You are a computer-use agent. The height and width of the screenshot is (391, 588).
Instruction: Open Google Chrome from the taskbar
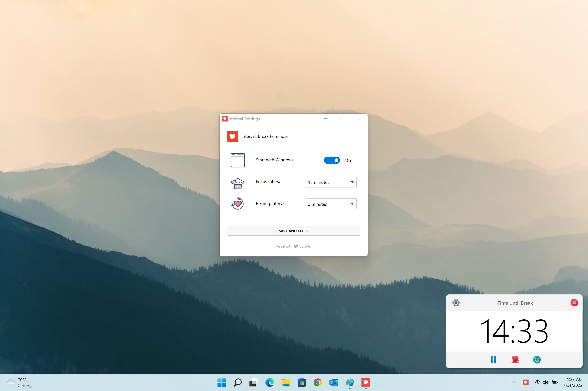(x=318, y=382)
